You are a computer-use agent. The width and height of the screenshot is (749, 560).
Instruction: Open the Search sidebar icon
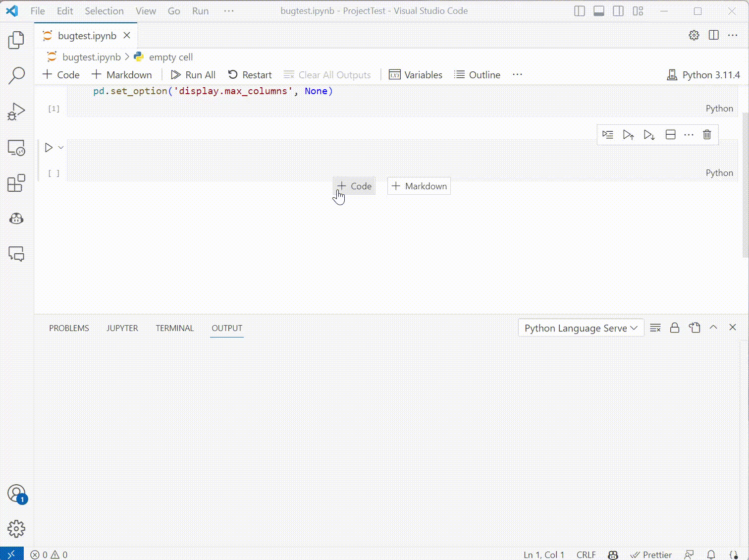pyautogui.click(x=16, y=75)
